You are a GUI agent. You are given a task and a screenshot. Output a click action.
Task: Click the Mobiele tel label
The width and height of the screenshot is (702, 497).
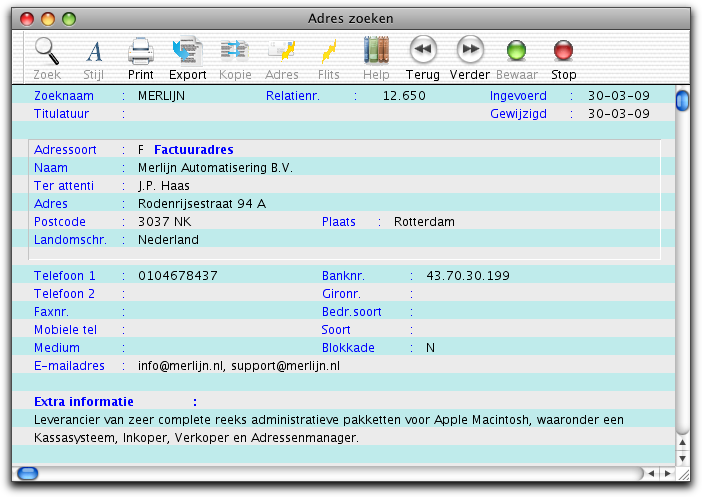coord(65,330)
